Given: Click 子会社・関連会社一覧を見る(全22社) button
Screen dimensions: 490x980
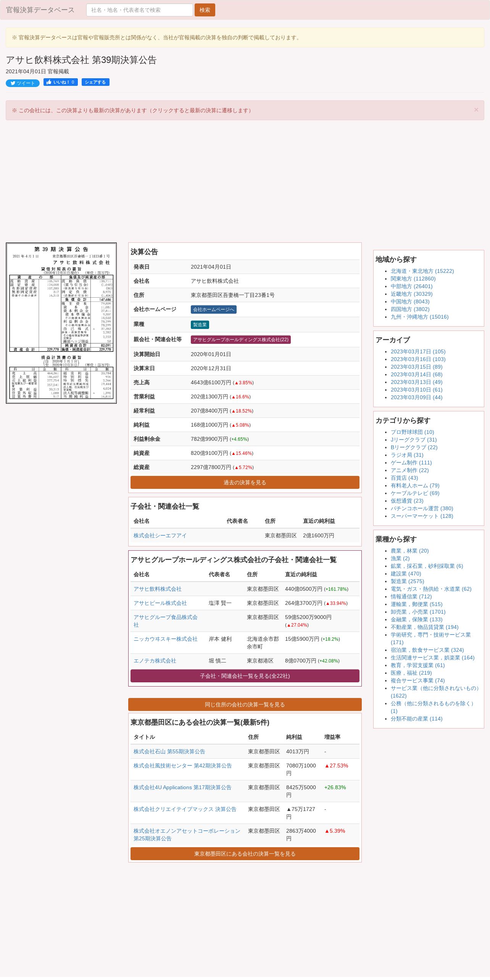Looking at the screenshot, I should pos(245,676).
